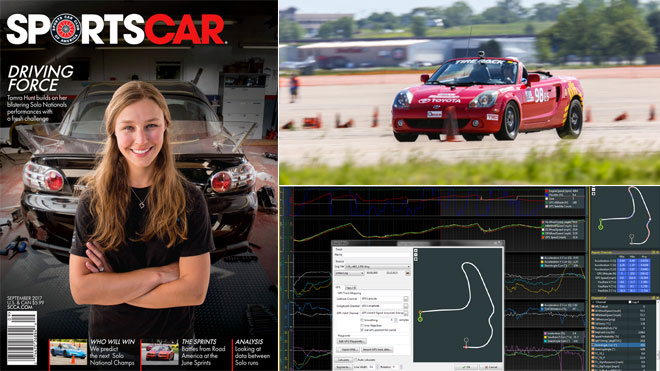Click the small icon right of the date fields

coord(408,273)
